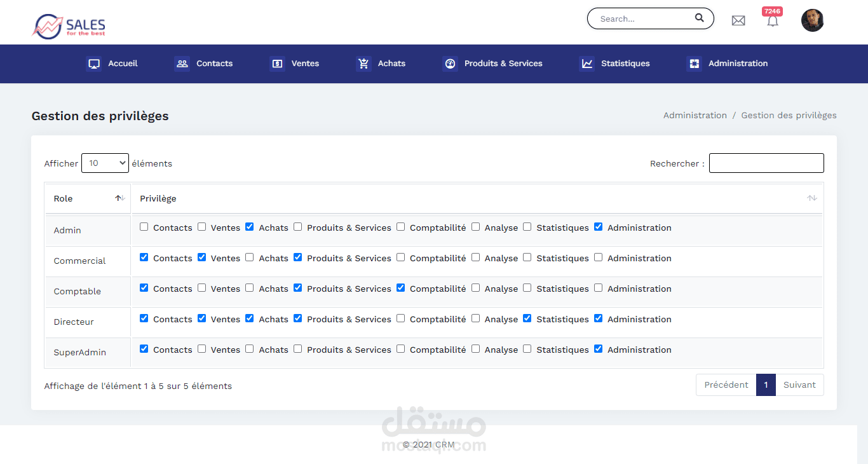Viewport: 868px width, 464px height.
Task: Uncheck Comptabilité for the Comptable role
Action: click(x=400, y=288)
